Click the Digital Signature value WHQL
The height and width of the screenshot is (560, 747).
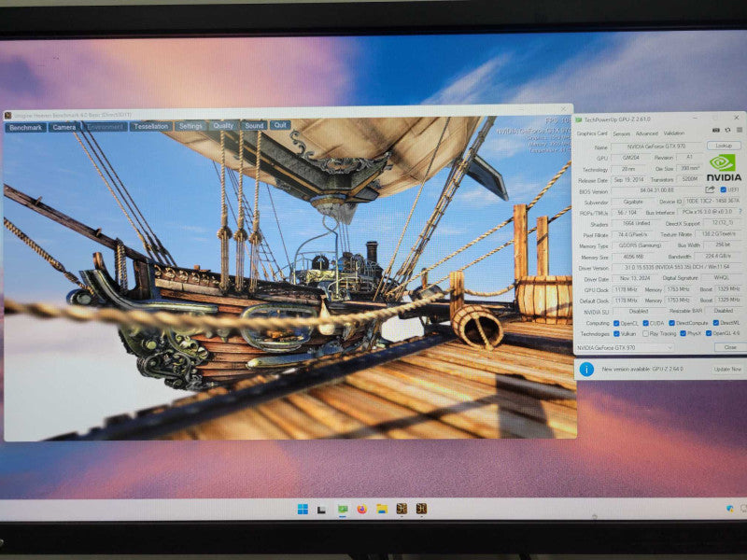[x=721, y=277]
